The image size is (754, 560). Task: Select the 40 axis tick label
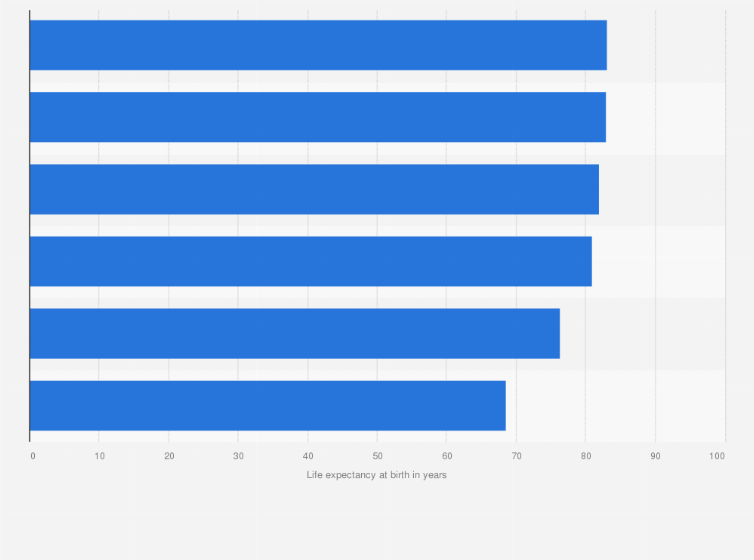[x=308, y=456]
